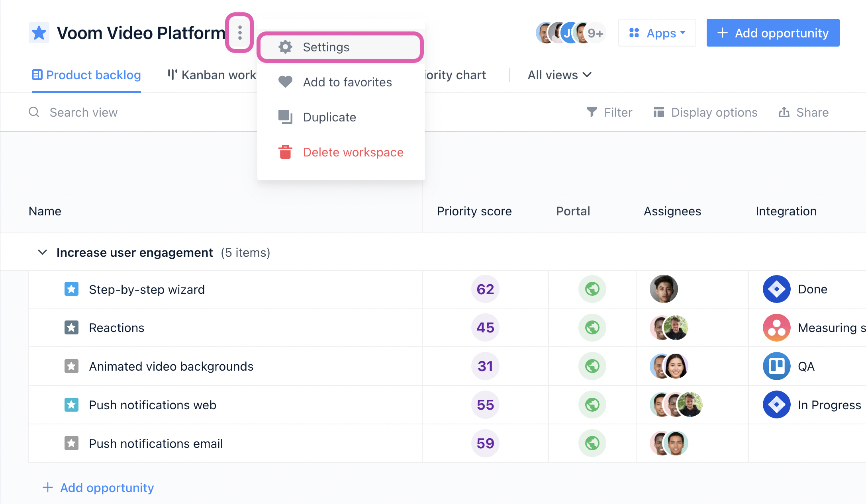866x504 pixels.
Task: Click portal globe icon for Push notifications email
Action: pos(592,443)
